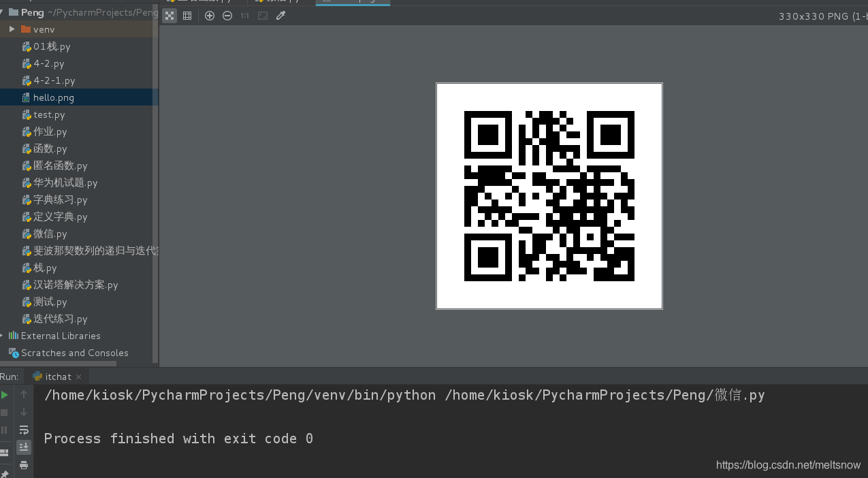Click the 微信.py script path in console

[x=605, y=395]
